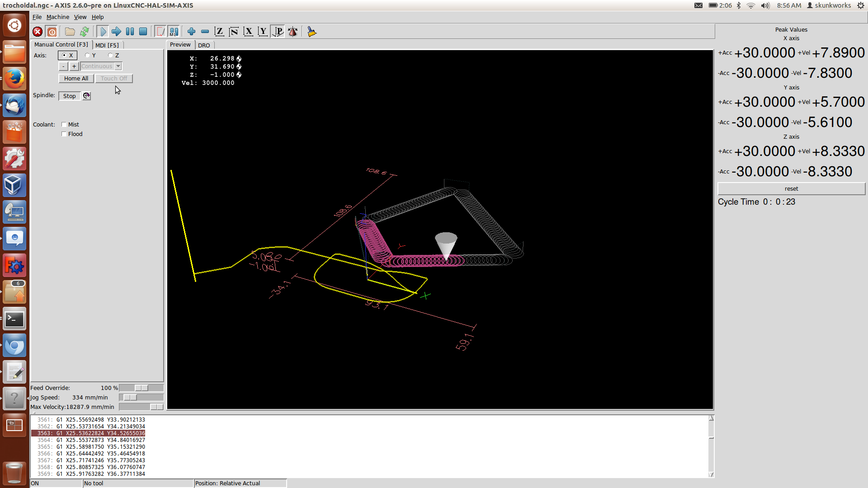Click the Touch Off button
The image size is (868, 488).
pos(114,78)
